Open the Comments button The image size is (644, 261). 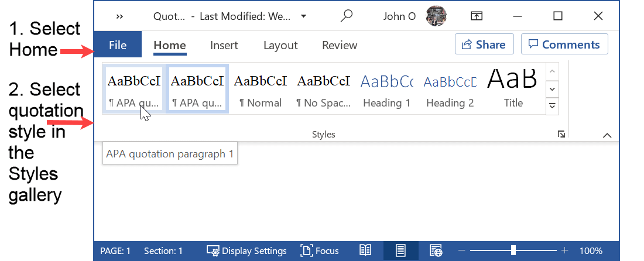(x=564, y=44)
